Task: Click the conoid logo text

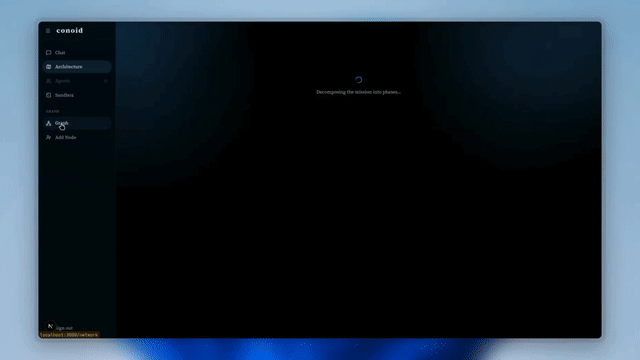Action: (x=69, y=31)
